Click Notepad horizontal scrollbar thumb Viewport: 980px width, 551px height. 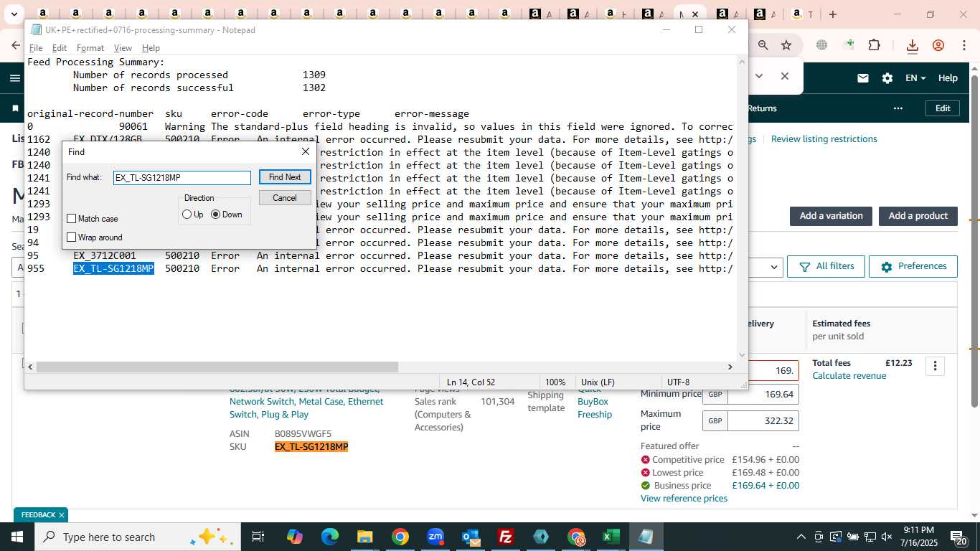(x=217, y=367)
